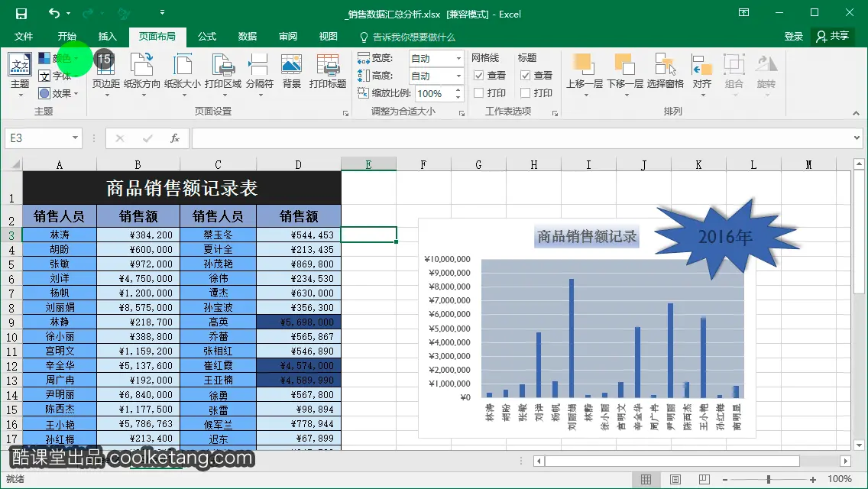This screenshot has height=489, width=868.
Task: Open the File (文件) tab
Action: tap(23, 37)
